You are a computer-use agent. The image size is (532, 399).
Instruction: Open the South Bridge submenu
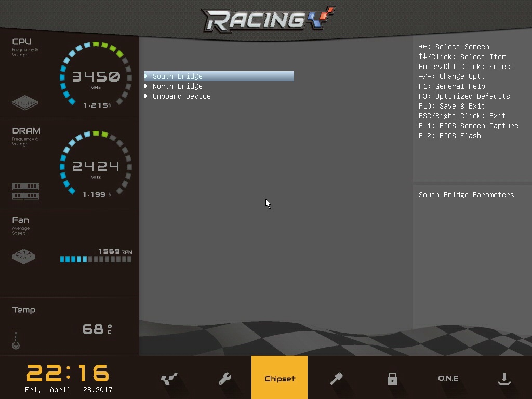pos(219,76)
